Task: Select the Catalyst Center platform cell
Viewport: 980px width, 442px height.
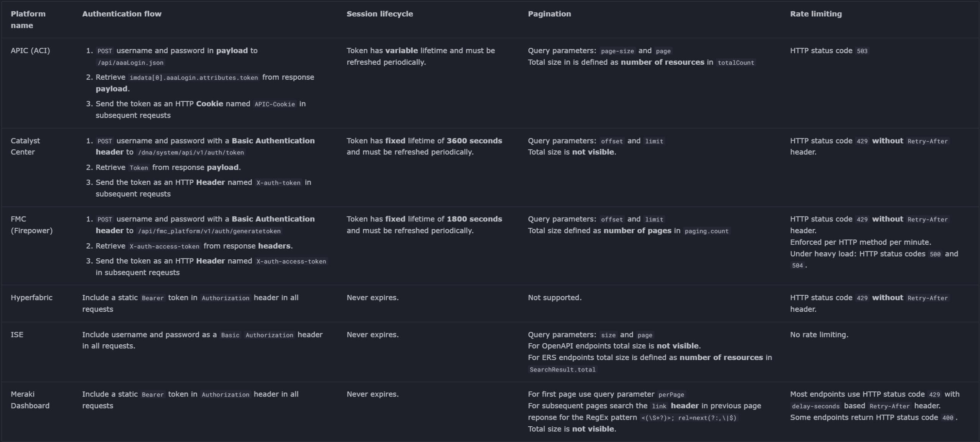Action: pos(25,146)
